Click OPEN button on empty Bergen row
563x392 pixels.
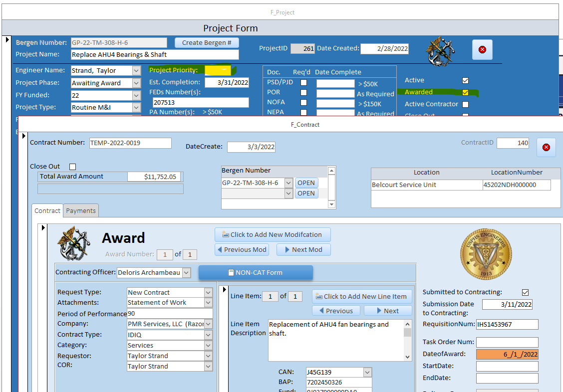pos(306,194)
